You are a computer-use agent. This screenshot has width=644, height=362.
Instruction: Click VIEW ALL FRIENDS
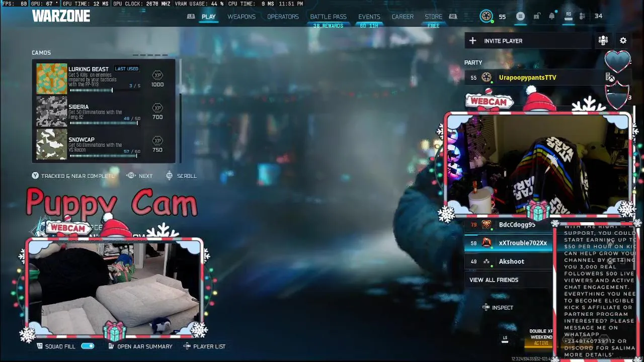(x=494, y=280)
